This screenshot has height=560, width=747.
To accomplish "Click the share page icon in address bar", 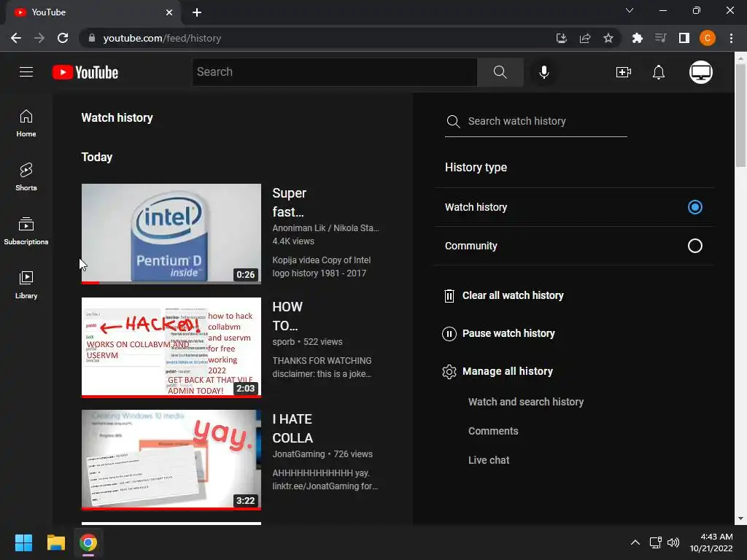I will (x=585, y=38).
